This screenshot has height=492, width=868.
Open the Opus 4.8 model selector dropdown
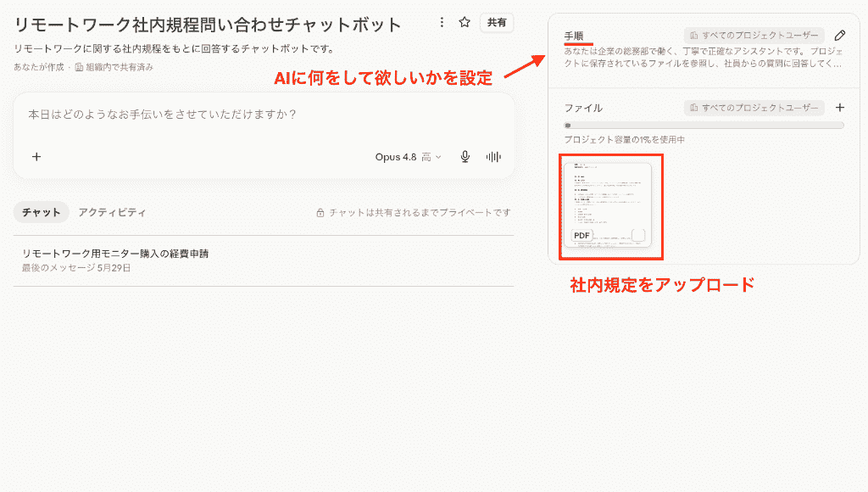[409, 157]
